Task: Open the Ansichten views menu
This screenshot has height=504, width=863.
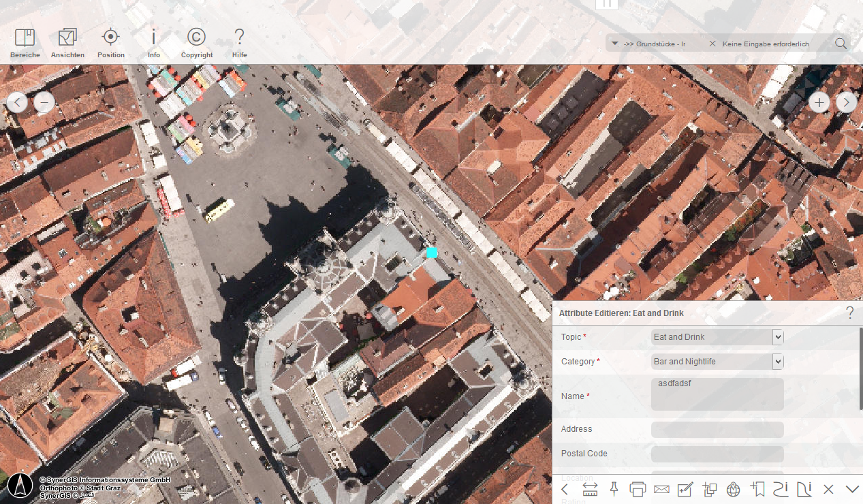Action: tap(67, 43)
